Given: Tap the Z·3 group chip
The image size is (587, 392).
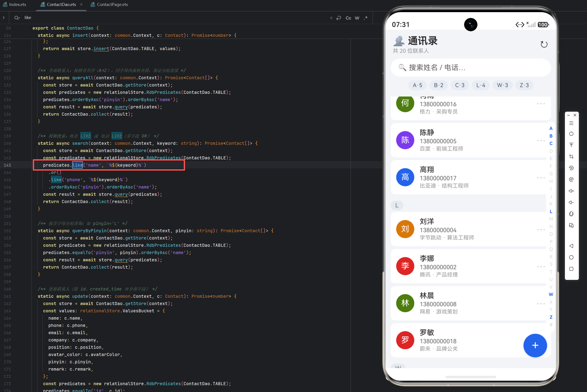Looking at the screenshot, I should pyautogui.click(x=524, y=85).
